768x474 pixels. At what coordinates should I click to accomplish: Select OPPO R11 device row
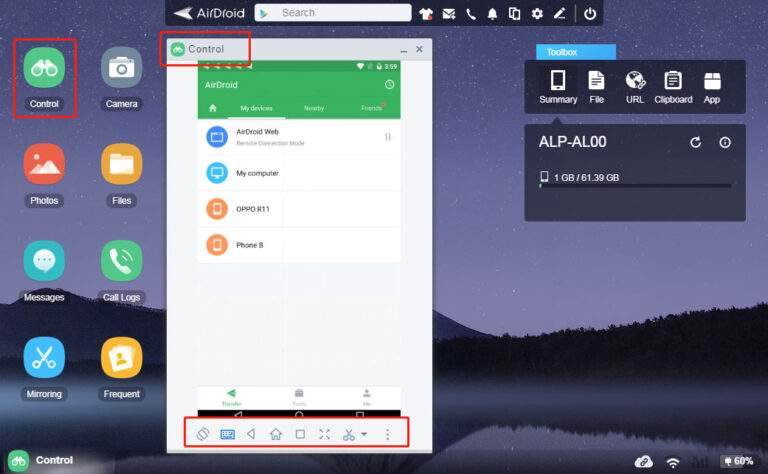(x=299, y=209)
